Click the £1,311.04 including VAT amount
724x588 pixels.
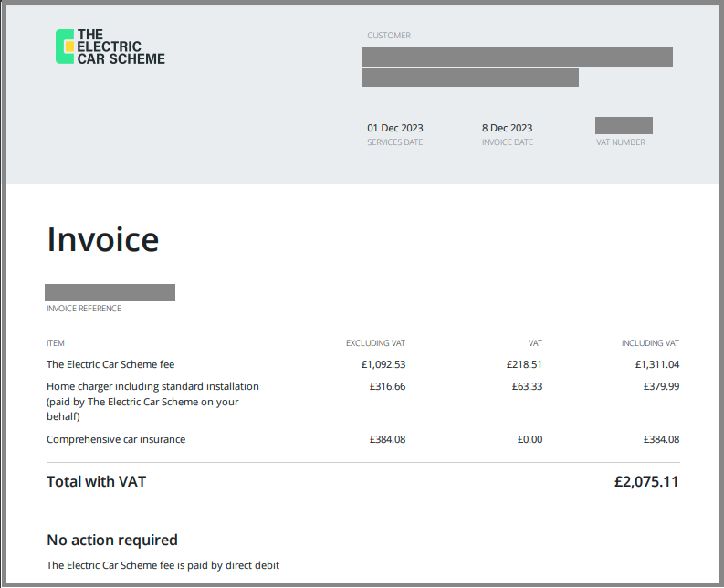[657, 364]
